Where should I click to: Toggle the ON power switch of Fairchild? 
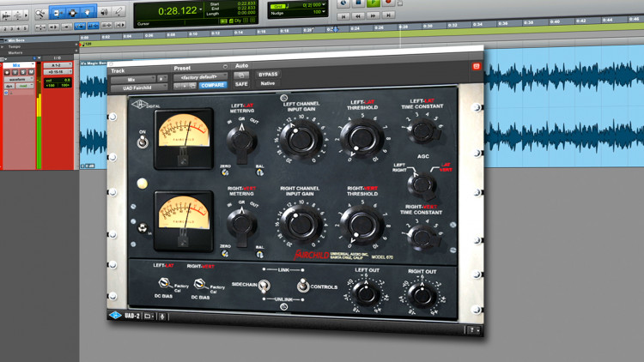143,142
